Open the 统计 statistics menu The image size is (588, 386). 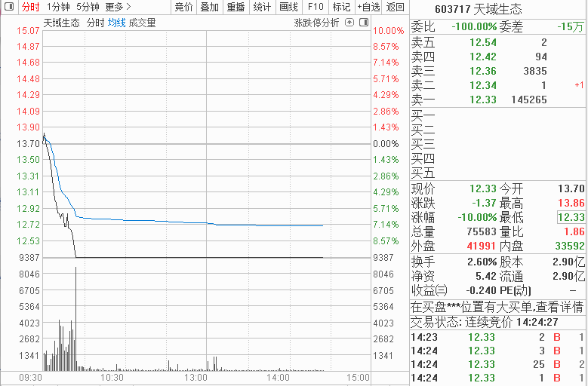point(262,7)
